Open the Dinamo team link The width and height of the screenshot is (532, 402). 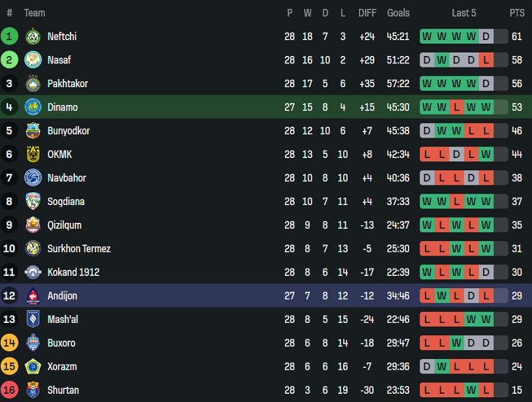click(63, 107)
